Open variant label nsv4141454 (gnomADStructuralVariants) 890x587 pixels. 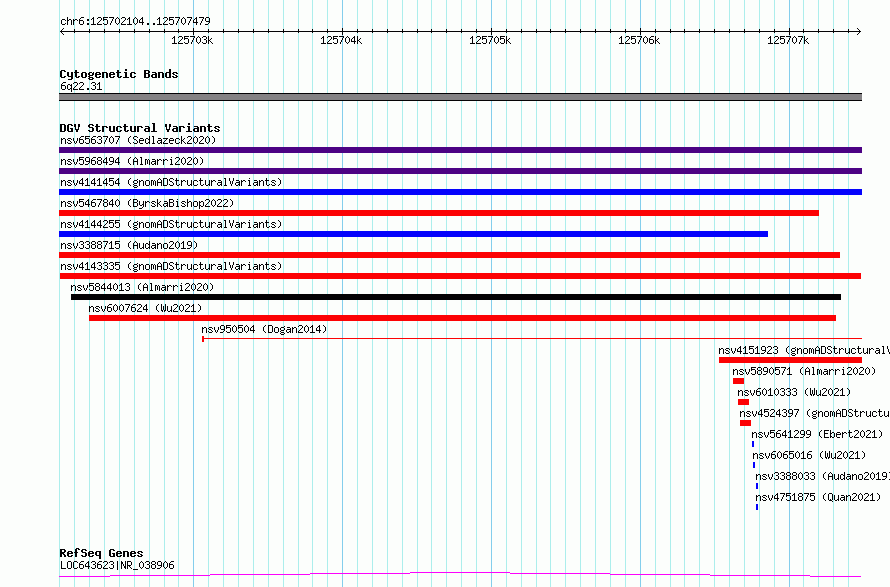(x=171, y=182)
